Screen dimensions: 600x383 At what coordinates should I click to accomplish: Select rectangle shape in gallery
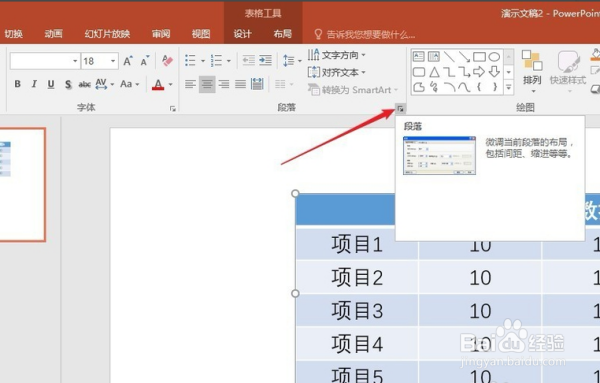479,57
